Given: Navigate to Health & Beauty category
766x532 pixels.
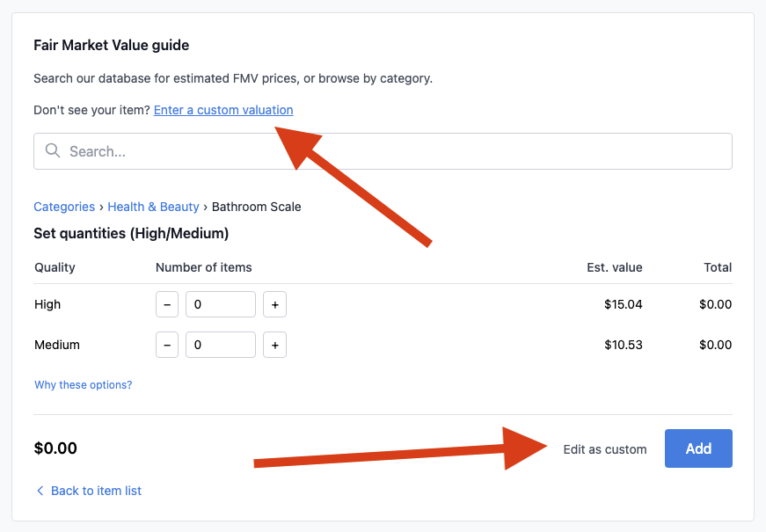Looking at the screenshot, I should 153,207.
